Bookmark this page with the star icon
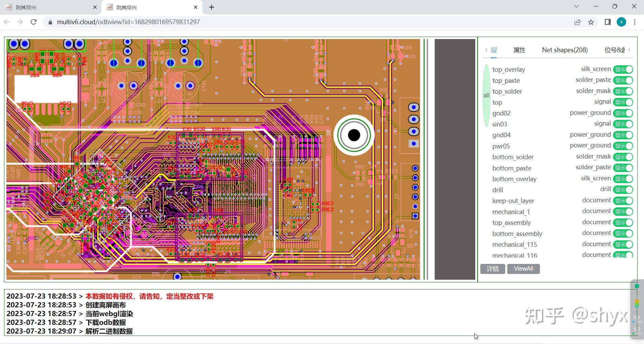 [x=591, y=22]
